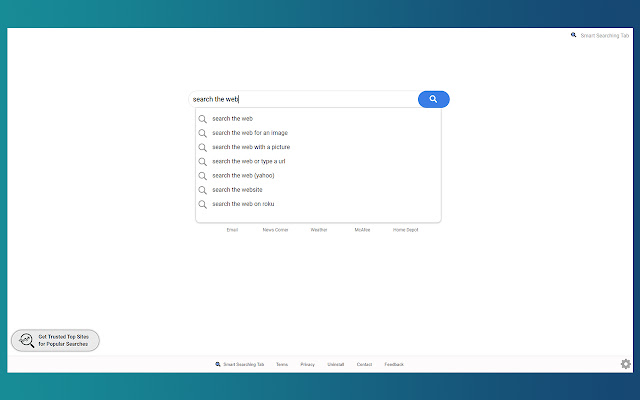Open the Weather shortcut
Screen dimensions: 640x400
(319, 230)
